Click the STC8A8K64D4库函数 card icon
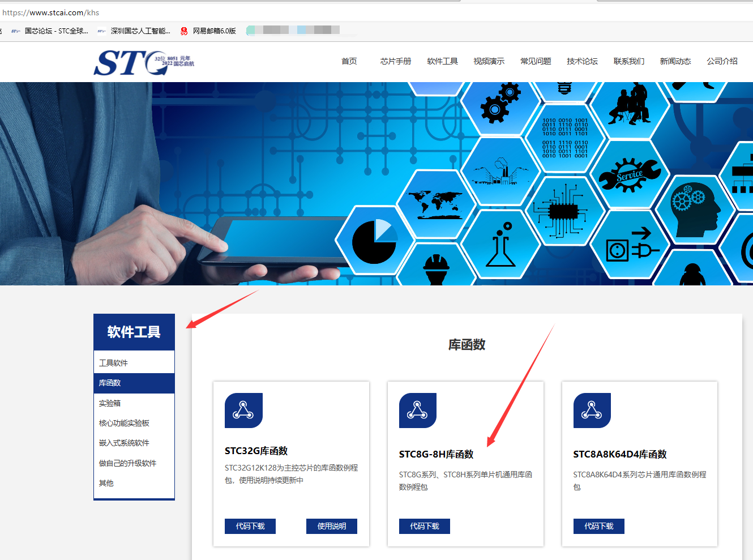Screen dimensions: 753x560 click(x=592, y=411)
